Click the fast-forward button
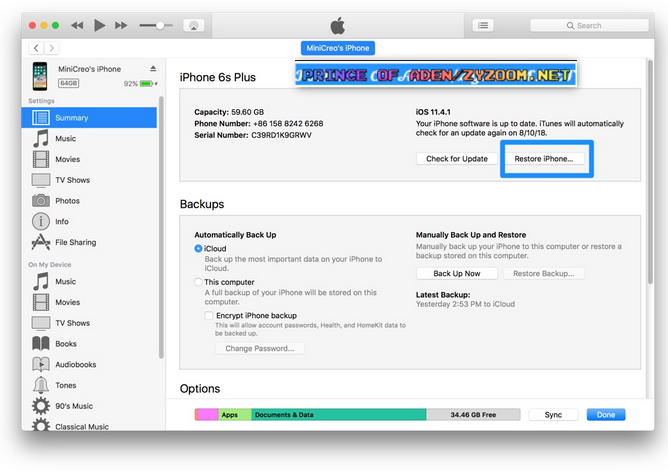 click(121, 26)
